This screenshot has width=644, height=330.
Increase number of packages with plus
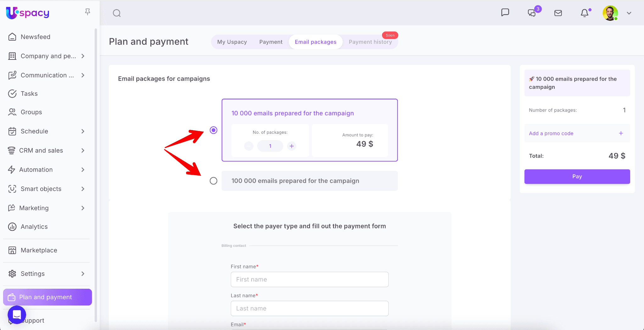291,146
